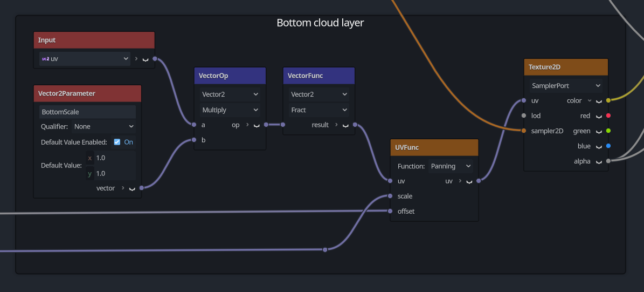Click the preview icon beside VectorFunc result
The height and width of the screenshot is (292, 644).
coord(345,125)
